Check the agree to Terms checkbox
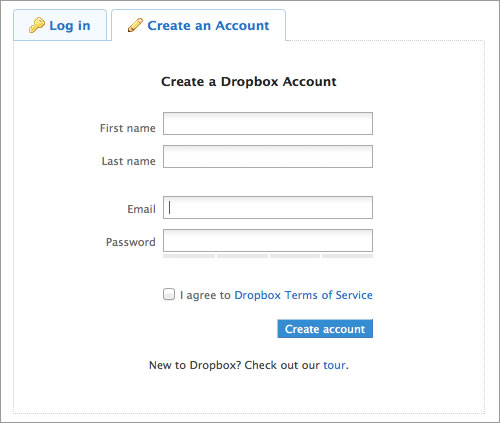 [x=169, y=294]
